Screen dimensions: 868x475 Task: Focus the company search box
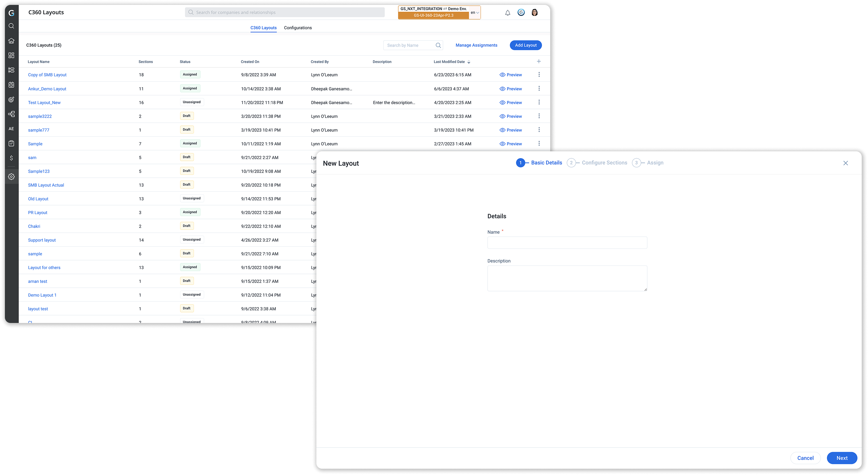[285, 12]
